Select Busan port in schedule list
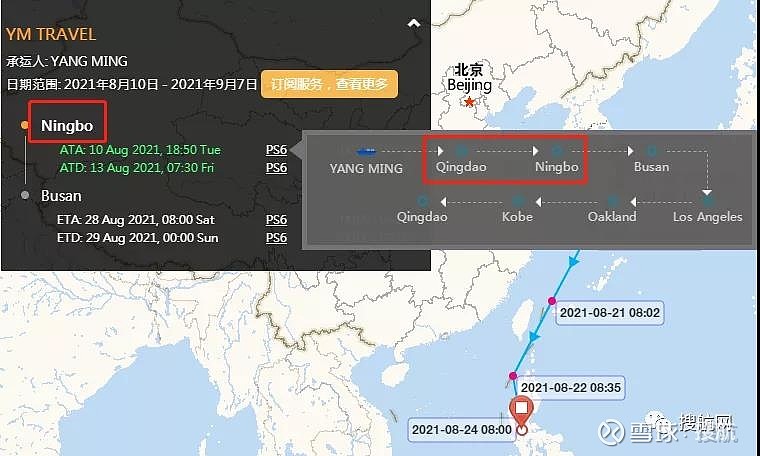Image resolution: width=760 pixels, height=456 pixels. pos(61,196)
